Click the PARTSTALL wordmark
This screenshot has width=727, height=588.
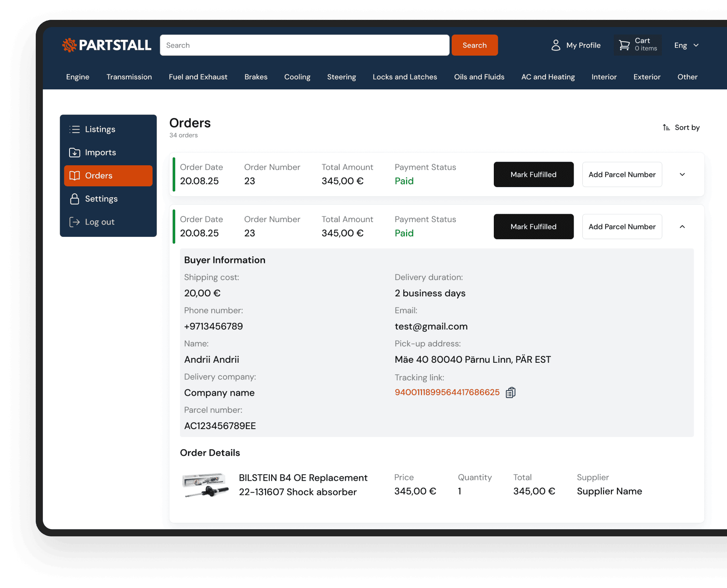tap(115, 45)
